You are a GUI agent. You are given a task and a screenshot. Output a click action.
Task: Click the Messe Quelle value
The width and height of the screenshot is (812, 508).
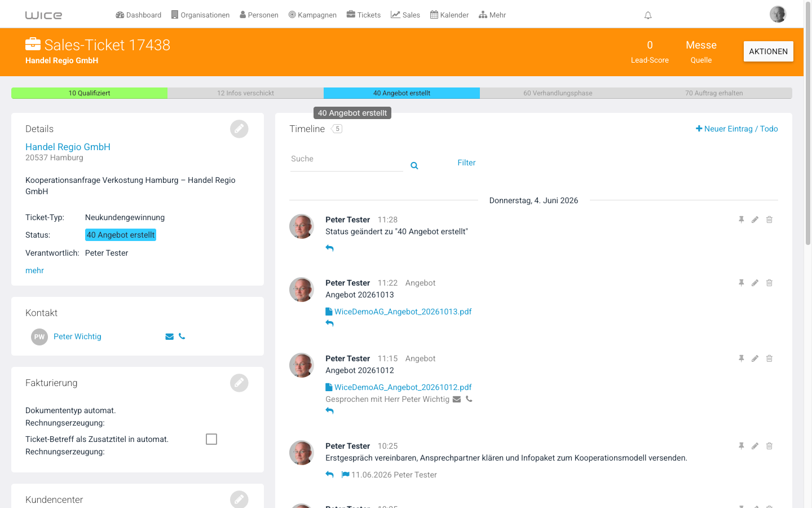point(701,45)
